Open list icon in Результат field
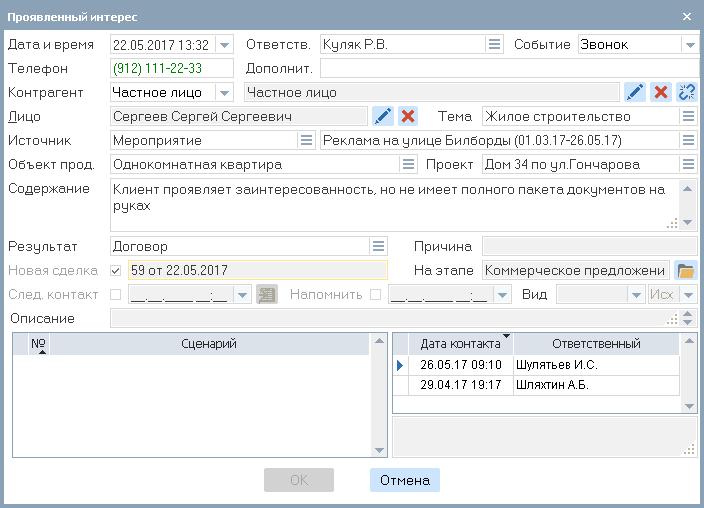Image resolution: width=704 pixels, height=508 pixels. (378, 246)
